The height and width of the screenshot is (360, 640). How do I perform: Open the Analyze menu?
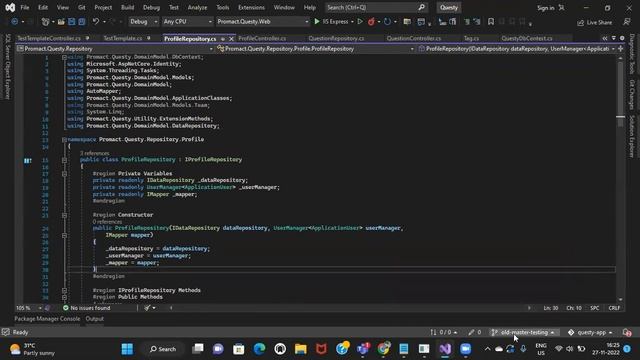click(198, 7)
